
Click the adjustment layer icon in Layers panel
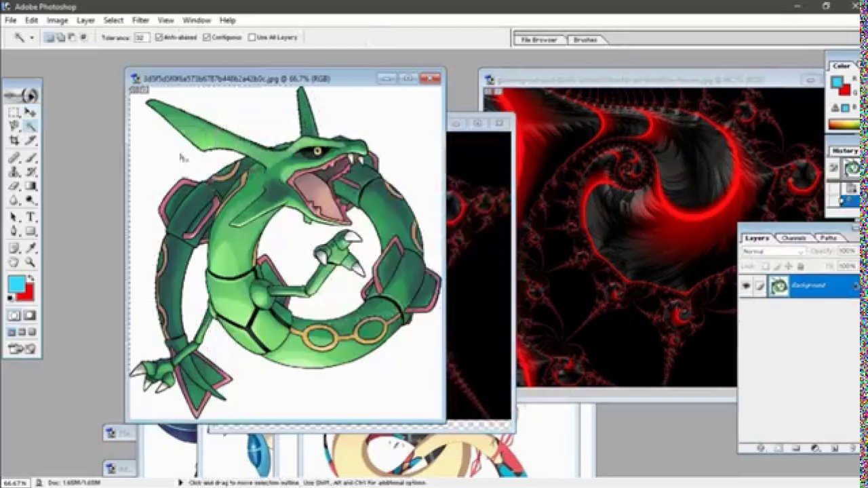point(816,448)
